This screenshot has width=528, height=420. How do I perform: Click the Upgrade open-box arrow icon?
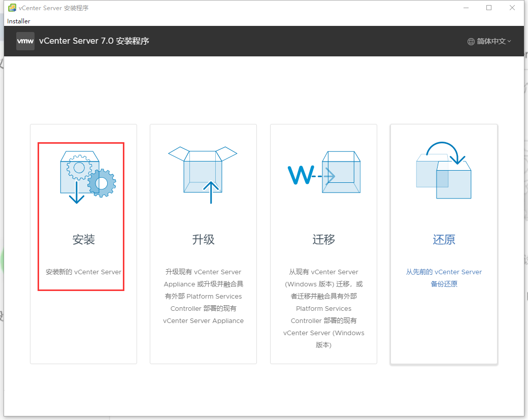pos(203,175)
